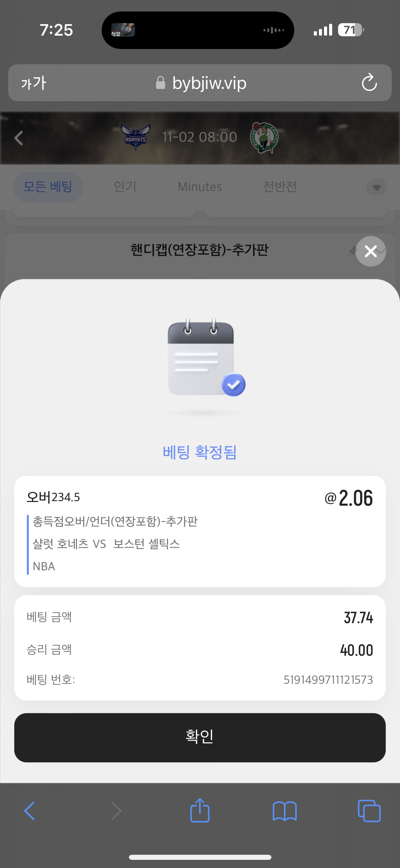Switch to the 인기 tab
400x868 pixels.
pos(125,187)
